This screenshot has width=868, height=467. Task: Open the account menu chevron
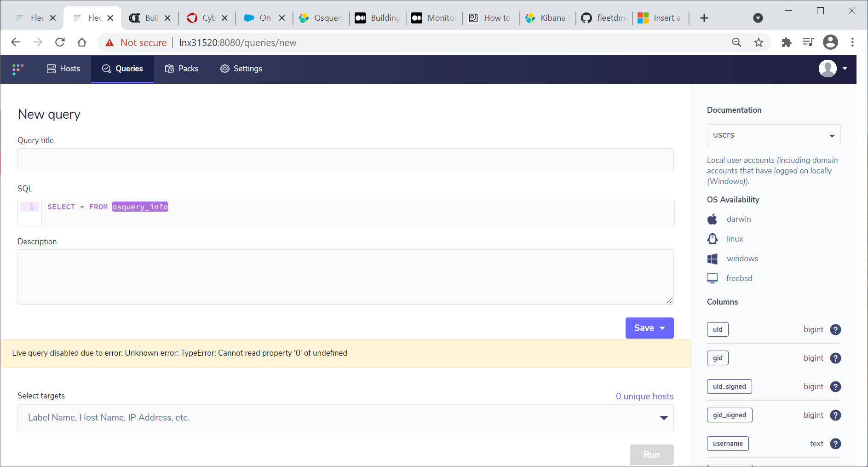click(x=845, y=69)
